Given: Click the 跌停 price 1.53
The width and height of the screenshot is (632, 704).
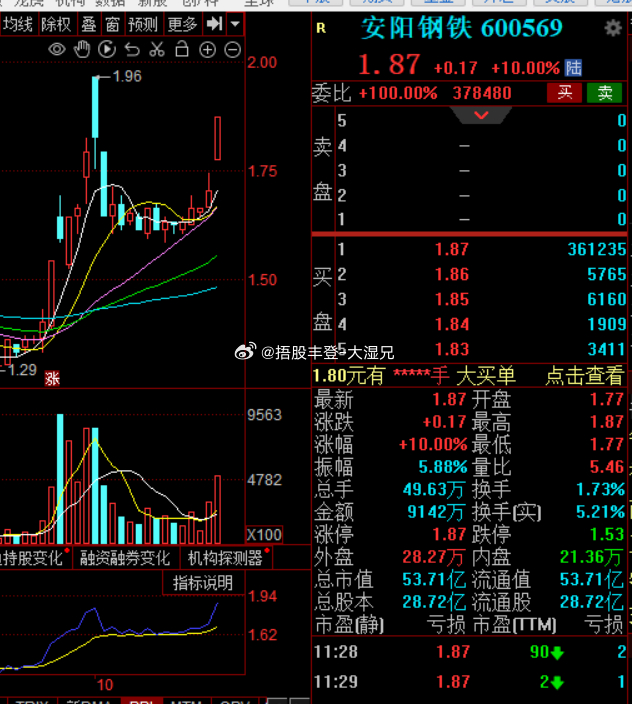Looking at the screenshot, I should 606,534.
